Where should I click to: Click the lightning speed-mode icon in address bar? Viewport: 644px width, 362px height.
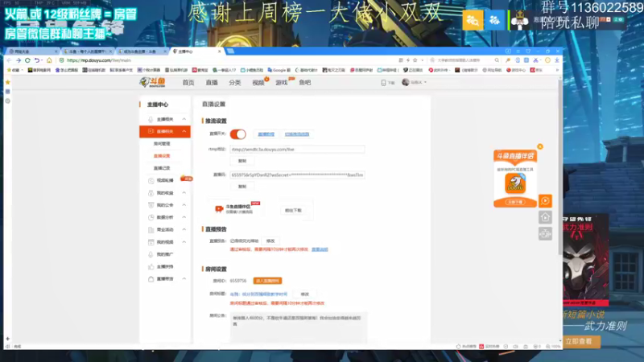click(x=408, y=60)
